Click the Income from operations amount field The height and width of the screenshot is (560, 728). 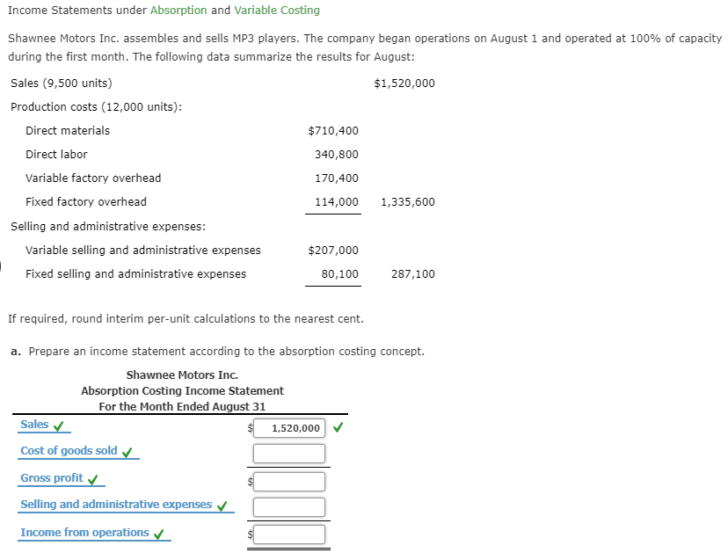tap(288, 534)
